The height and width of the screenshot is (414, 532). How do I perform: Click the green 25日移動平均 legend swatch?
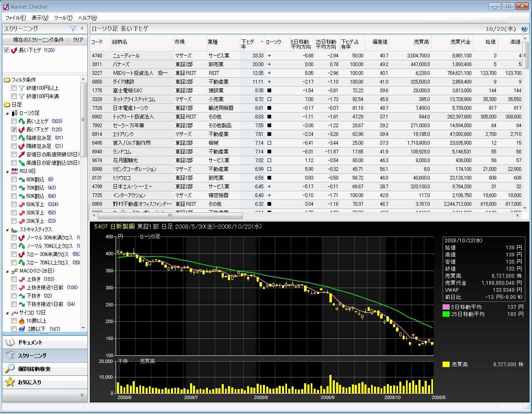(x=446, y=314)
